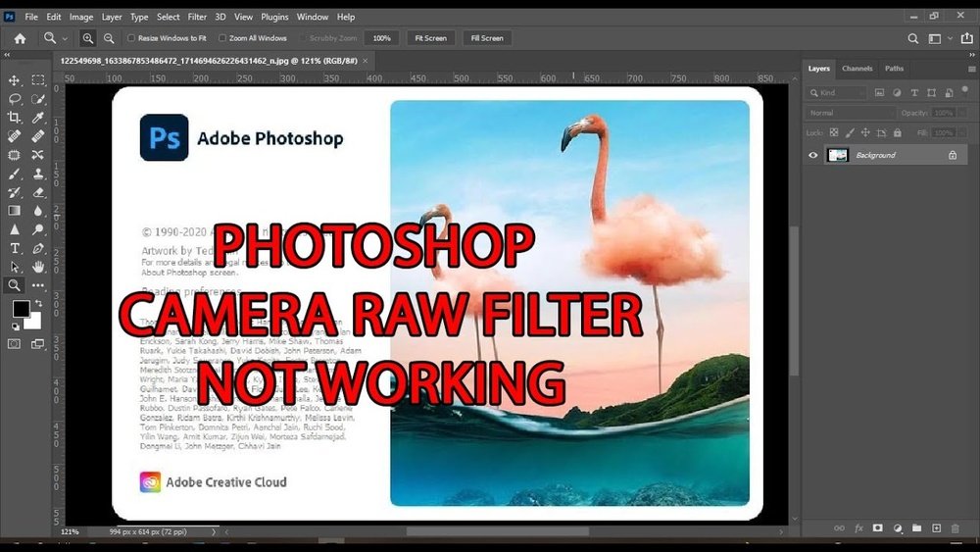Image resolution: width=980 pixels, height=552 pixels.
Task: Select the Hand tool
Action: [38, 267]
